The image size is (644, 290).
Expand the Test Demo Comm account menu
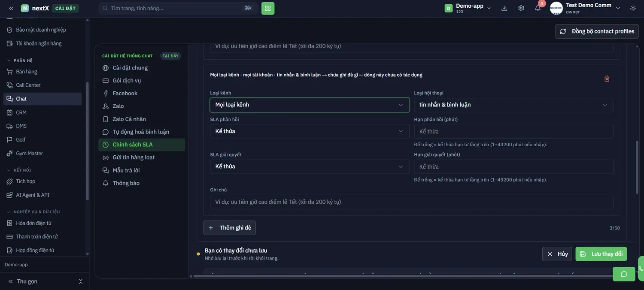tap(618, 8)
